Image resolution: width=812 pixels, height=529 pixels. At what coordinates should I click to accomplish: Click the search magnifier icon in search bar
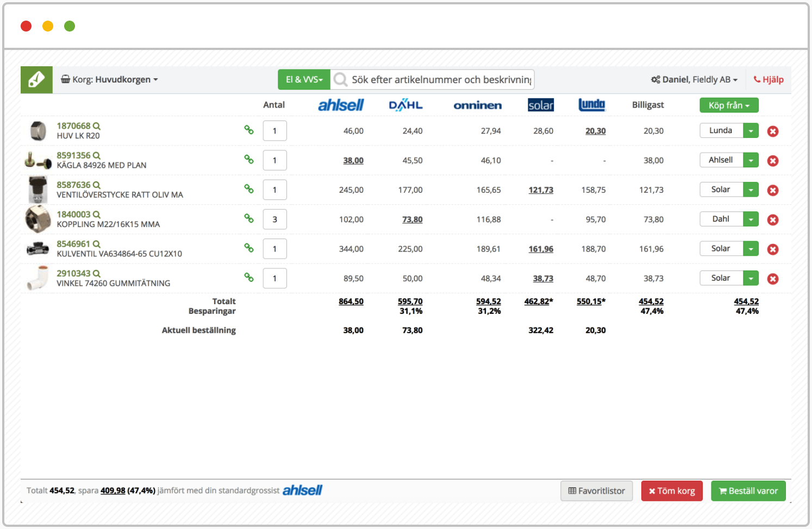(x=341, y=80)
